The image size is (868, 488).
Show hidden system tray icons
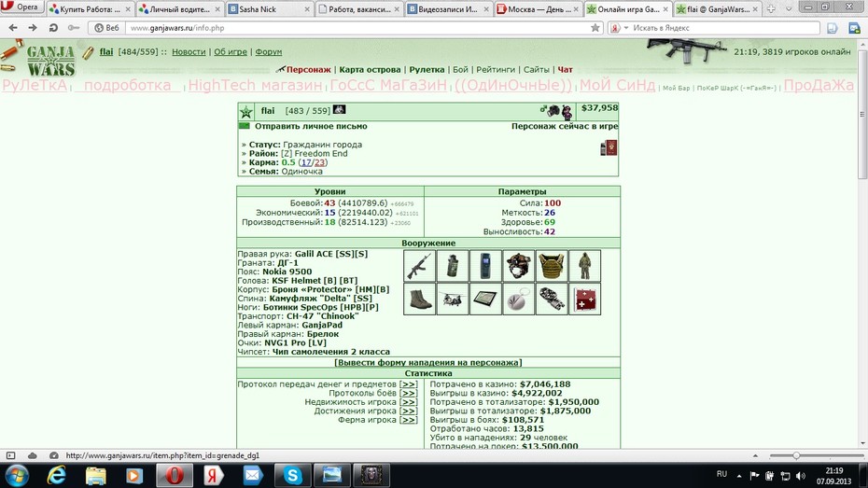(739, 475)
